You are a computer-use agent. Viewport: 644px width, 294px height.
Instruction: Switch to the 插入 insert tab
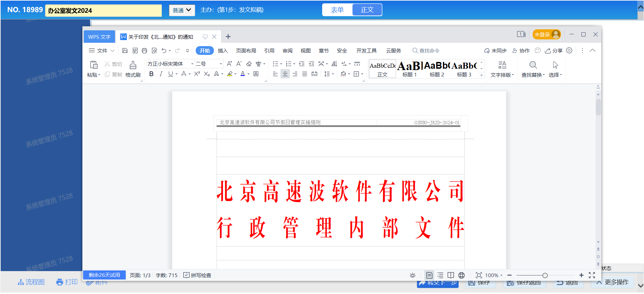223,51
